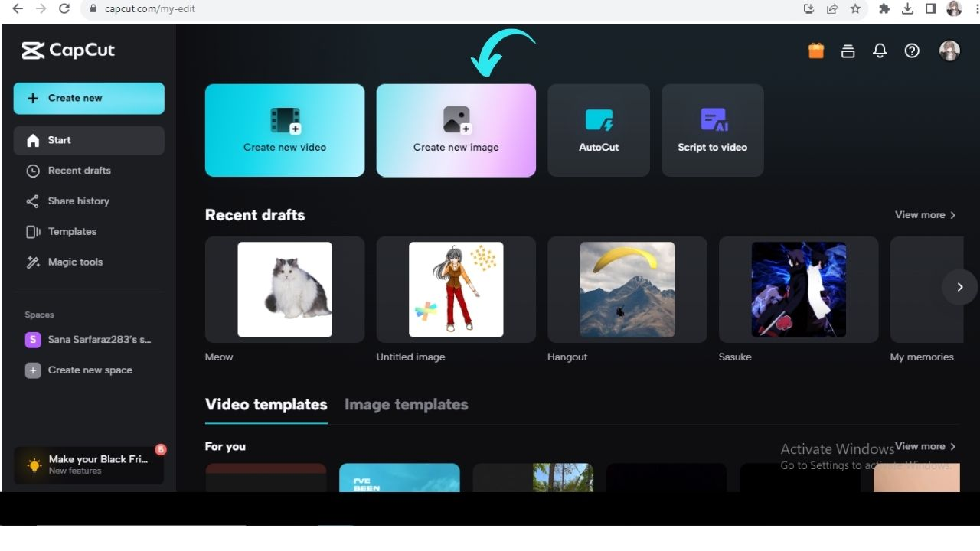980x551 pixels.
Task: Open the notifications bell
Action: 880,51
